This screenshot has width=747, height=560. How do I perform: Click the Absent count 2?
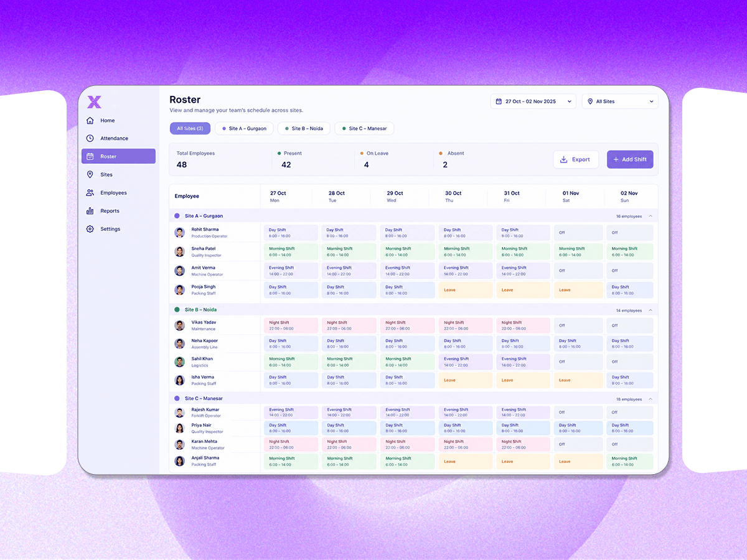(x=445, y=165)
